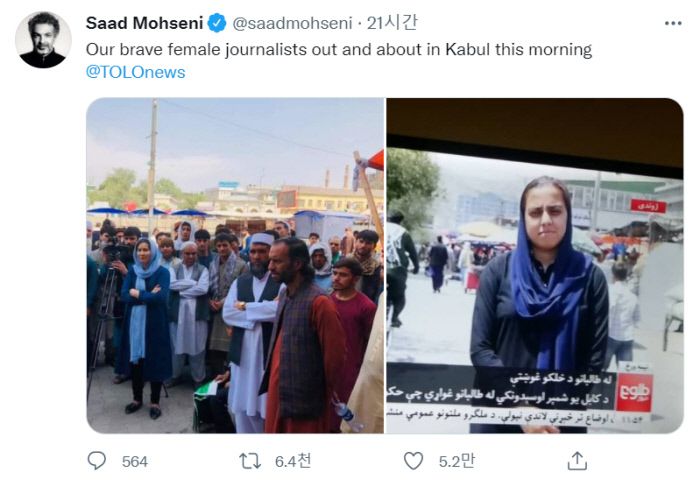
Task: Click the 6.4천 retweet count
Action: [293, 461]
